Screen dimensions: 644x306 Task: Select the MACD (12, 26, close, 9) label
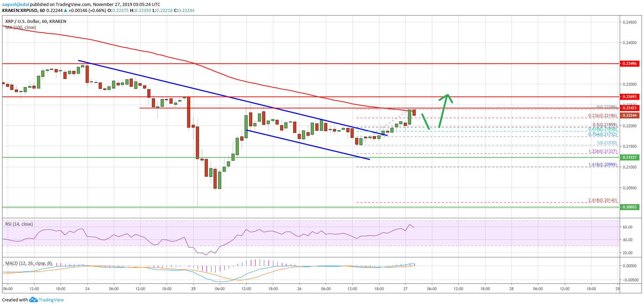(29, 263)
